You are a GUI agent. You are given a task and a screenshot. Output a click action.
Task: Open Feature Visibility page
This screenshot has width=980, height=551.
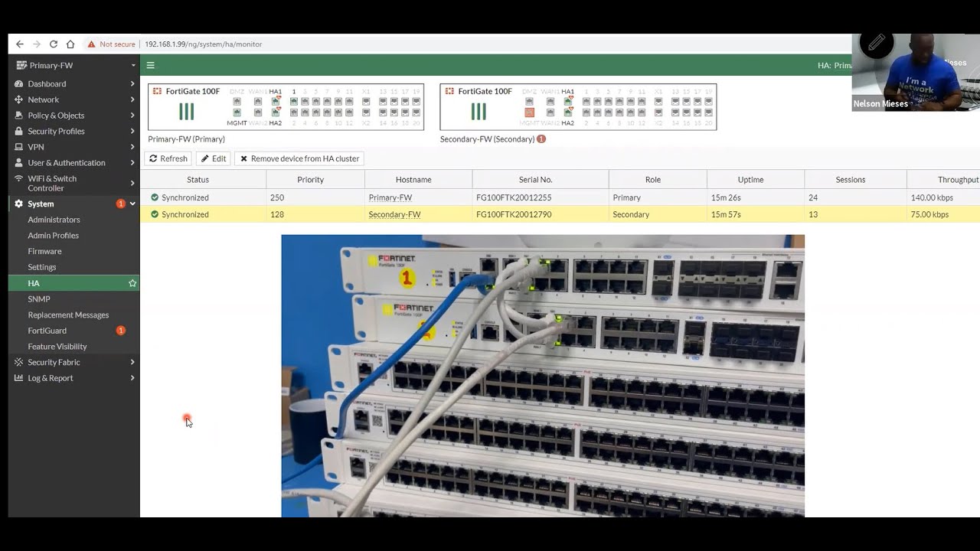click(74, 346)
